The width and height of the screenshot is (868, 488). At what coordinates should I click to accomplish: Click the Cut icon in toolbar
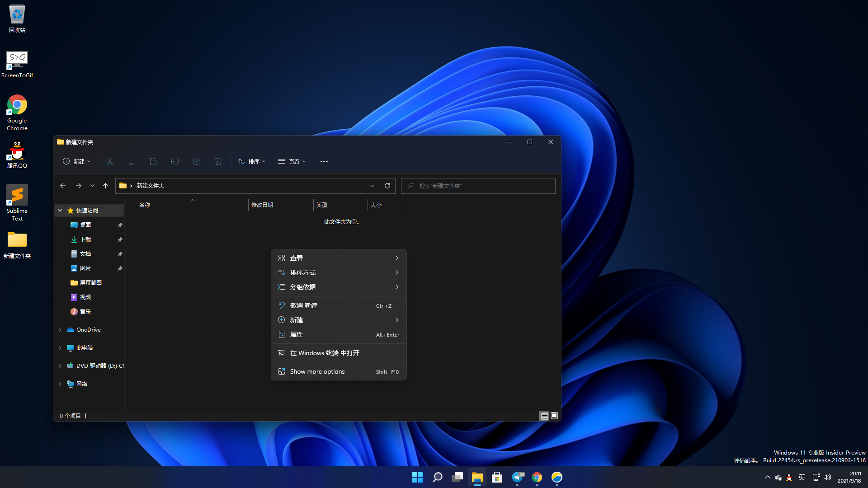click(x=110, y=161)
